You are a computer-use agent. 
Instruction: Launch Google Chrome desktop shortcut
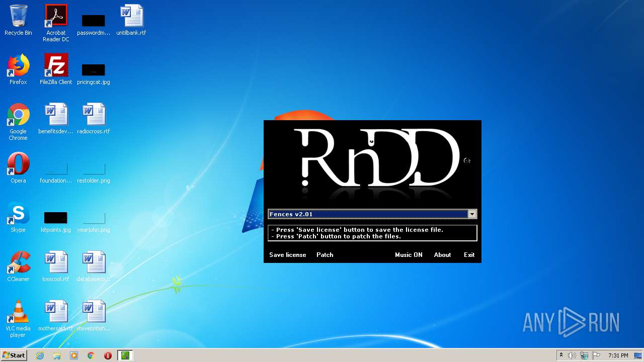[18, 122]
